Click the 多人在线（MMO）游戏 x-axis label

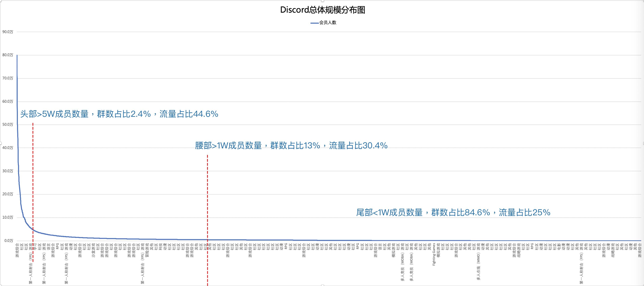click(478, 262)
